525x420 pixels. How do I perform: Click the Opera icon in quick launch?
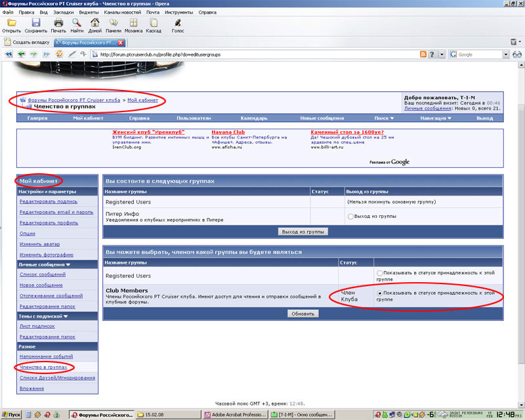47,415
